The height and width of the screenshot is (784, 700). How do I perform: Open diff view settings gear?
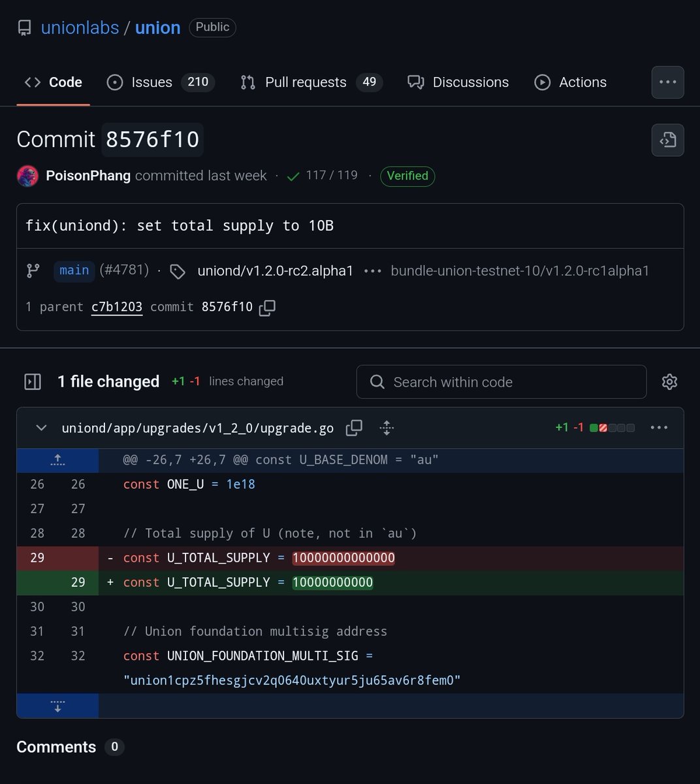(669, 382)
